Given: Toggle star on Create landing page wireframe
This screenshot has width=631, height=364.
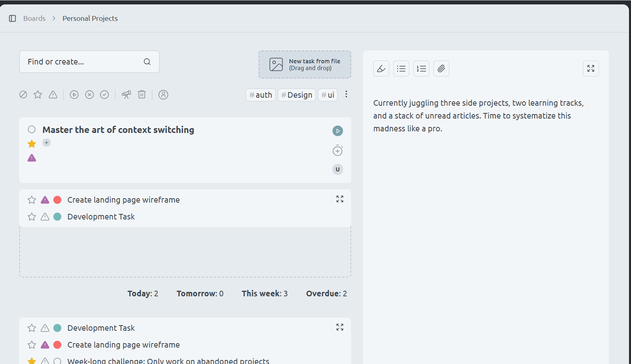Looking at the screenshot, I should [x=32, y=200].
